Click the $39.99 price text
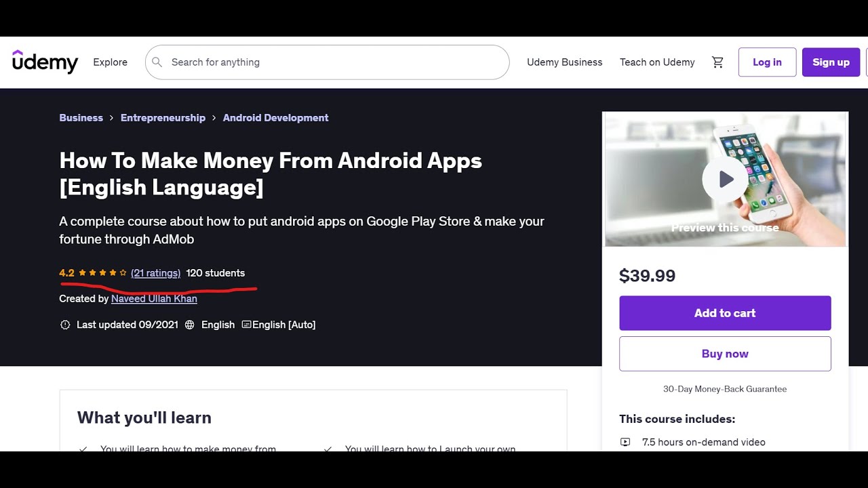The height and width of the screenshot is (488, 868). pyautogui.click(x=648, y=276)
